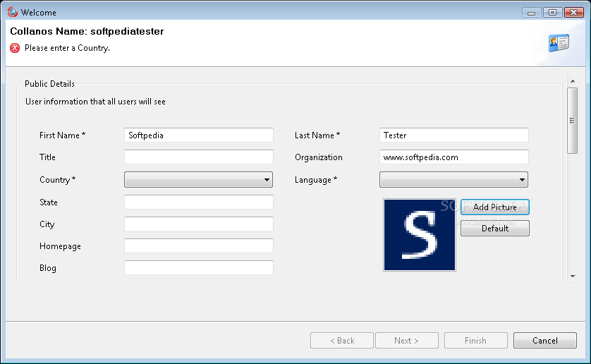This screenshot has height=364, width=591.
Task: Click the Collanos app icon in title bar
Action: 13,12
